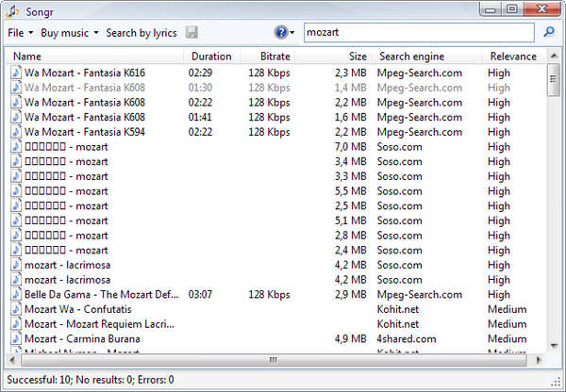Viewport: 566px width, 392px height.
Task: Click the window resize grip
Action: point(556,382)
